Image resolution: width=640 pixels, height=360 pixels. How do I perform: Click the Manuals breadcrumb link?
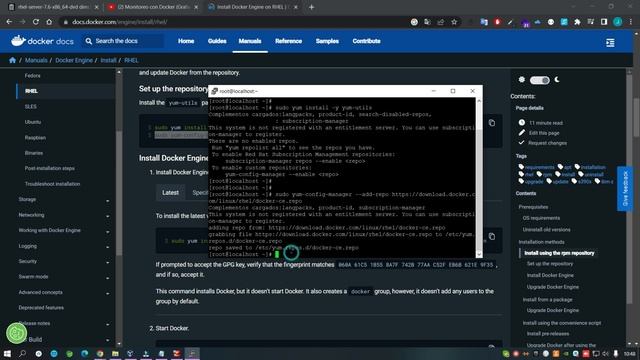(36, 60)
